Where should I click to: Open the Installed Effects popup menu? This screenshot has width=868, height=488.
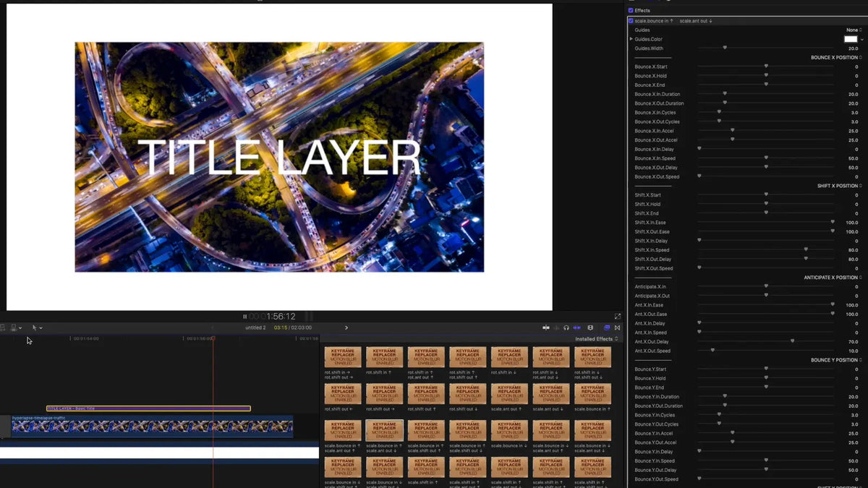coord(597,339)
